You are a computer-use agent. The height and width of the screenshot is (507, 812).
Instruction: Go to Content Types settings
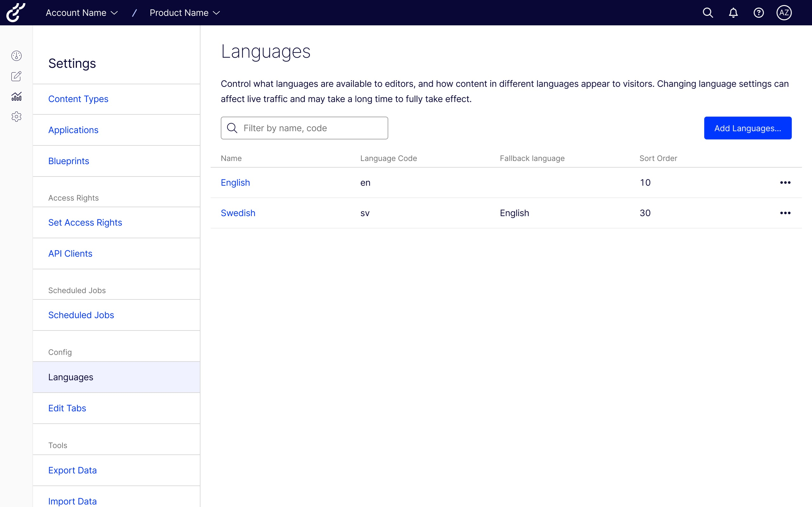(78, 99)
